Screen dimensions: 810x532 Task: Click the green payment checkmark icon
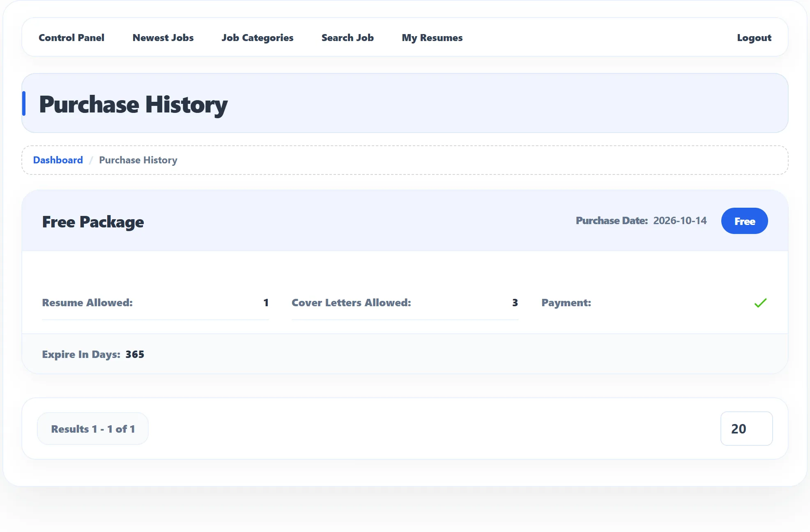click(x=760, y=303)
